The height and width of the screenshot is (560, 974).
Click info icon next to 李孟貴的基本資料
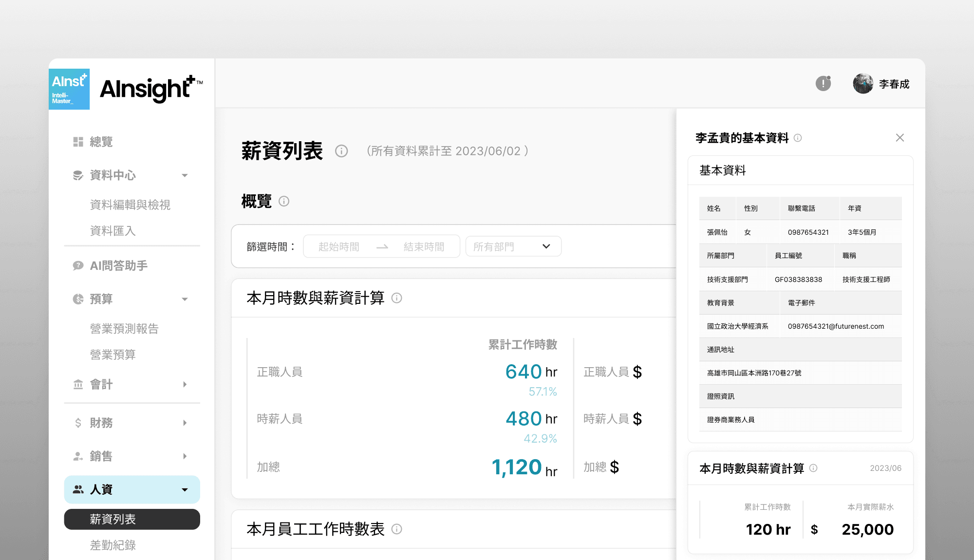798,138
